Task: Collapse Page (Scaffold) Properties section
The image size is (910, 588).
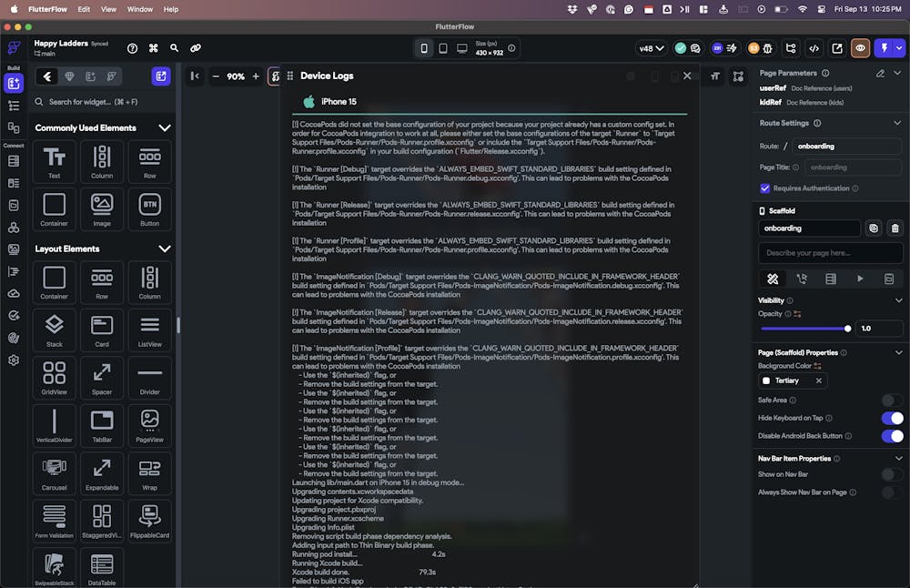Action: click(898, 352)
